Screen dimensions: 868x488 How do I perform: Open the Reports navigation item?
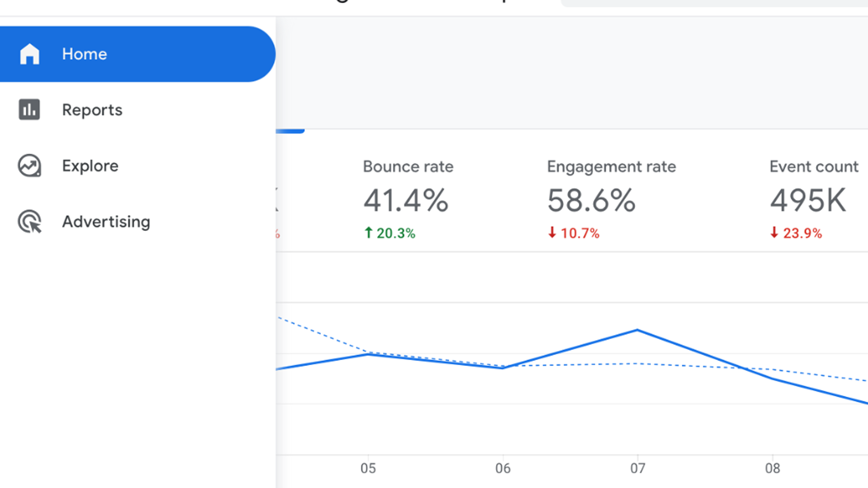tap(137, 110)
